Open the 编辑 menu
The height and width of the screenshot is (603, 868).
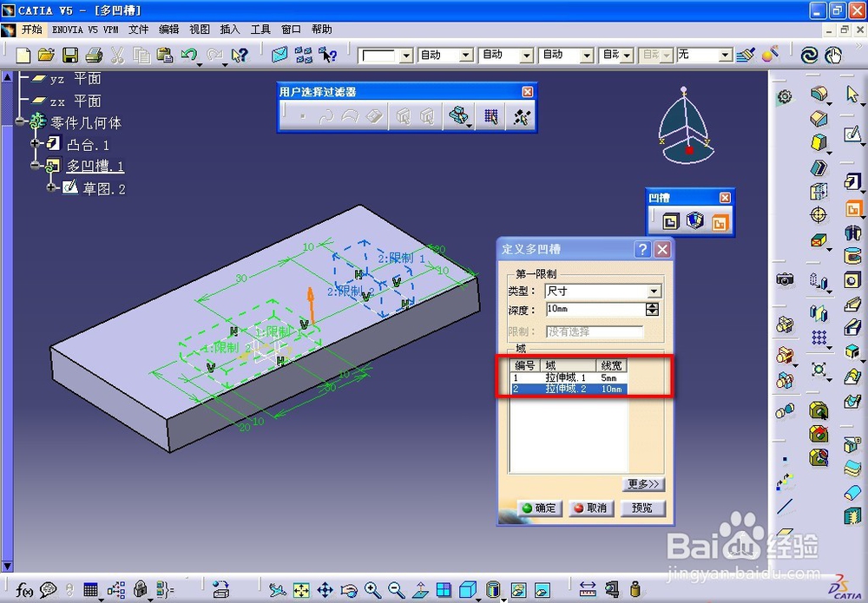point(169,29)
